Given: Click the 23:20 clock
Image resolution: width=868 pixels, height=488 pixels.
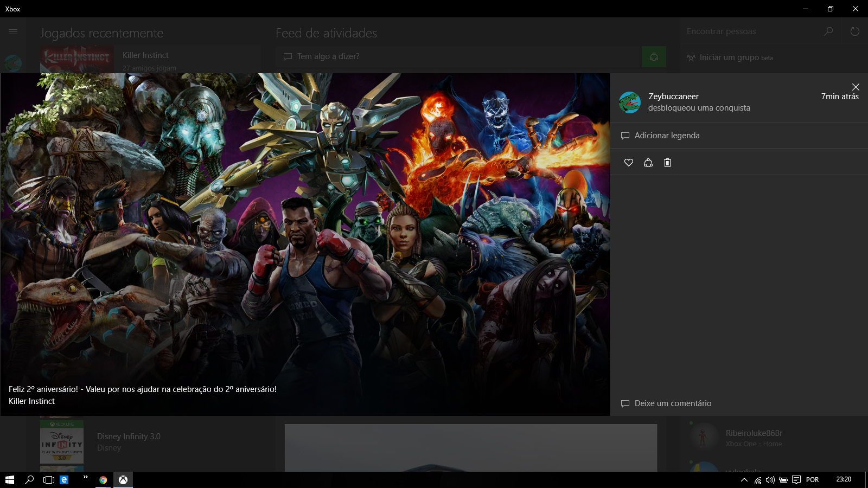Looking at the screenshot, I should click(x=844, y=479).
